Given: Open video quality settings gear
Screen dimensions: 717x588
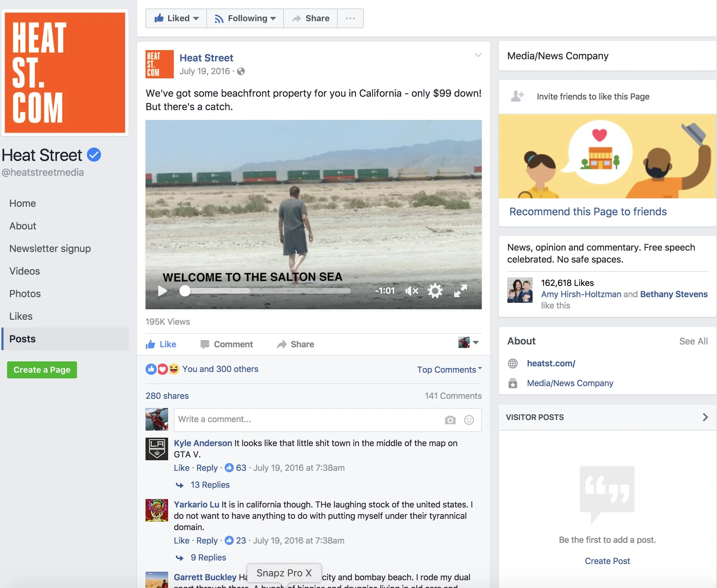Looking at the screenshot, I should pos(435,291).
